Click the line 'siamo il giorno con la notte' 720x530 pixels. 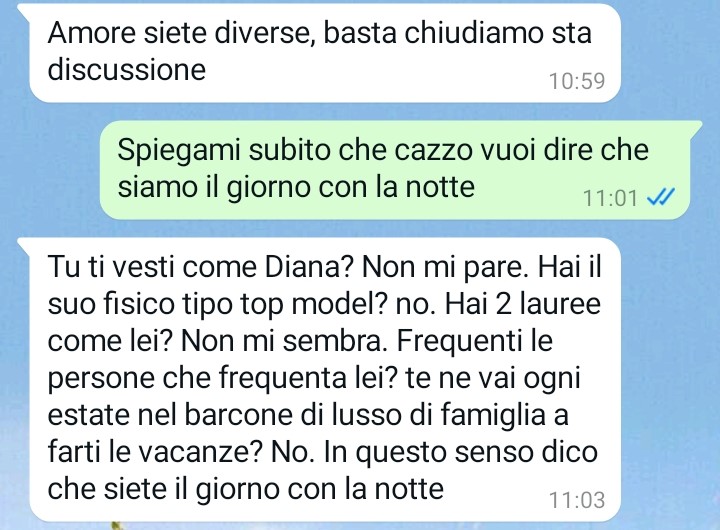296,187
